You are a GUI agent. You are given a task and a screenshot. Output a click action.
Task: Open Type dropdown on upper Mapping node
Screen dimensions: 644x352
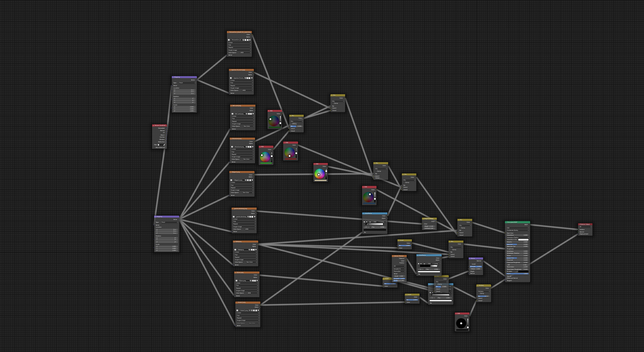point(187,82)
